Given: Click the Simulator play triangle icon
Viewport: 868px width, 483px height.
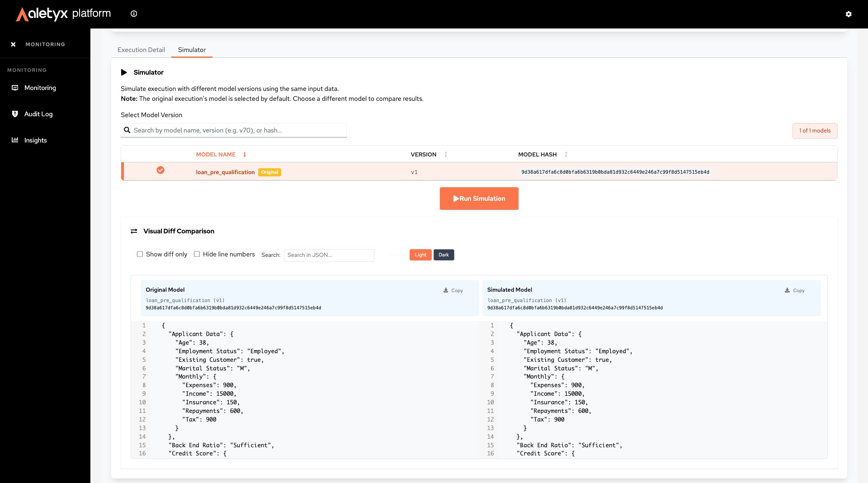Looking at the screenshot, I should (x=124, y=72).
